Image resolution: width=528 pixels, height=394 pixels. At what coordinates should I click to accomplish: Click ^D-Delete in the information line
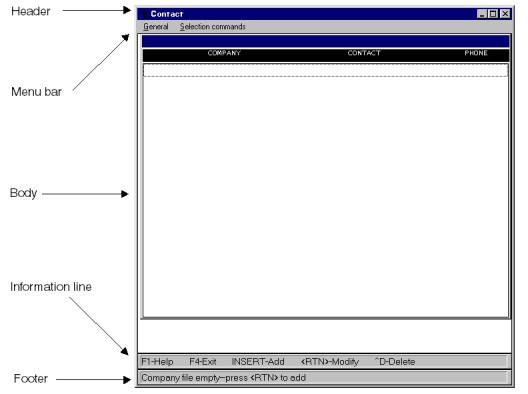[x=395, y=362]
